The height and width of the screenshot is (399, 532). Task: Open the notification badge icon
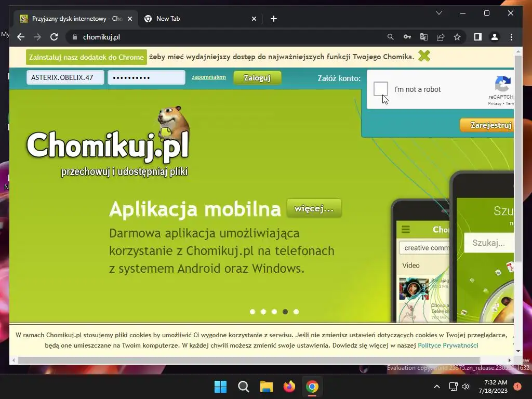click(517, 387)
